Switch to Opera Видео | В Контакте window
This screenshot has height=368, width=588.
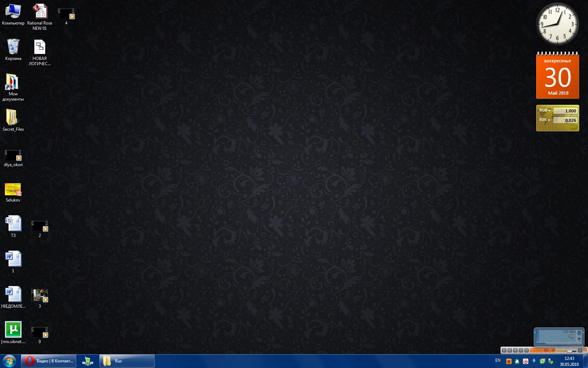tap(49, 361)
